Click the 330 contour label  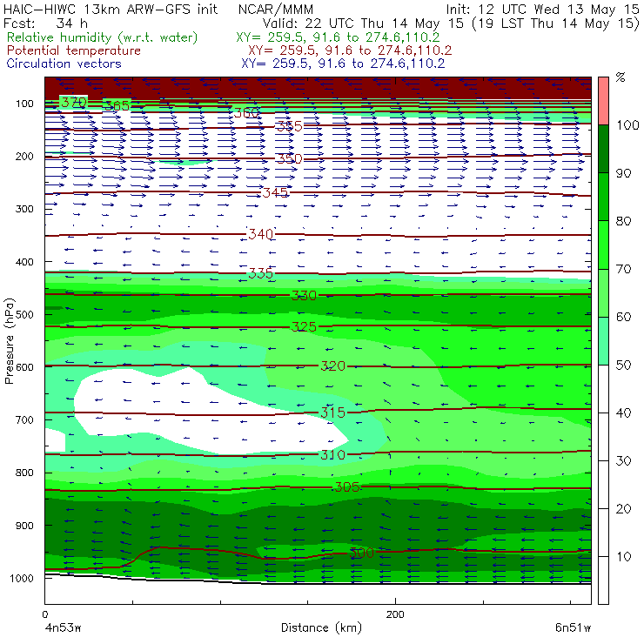pos(304,295)
